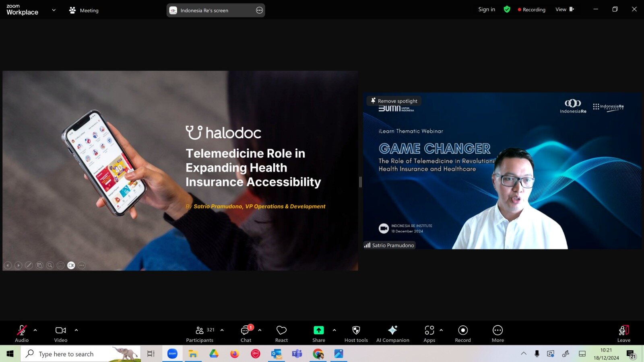Start sharing with the green Share button
Viewport: 644px width, 362px height.
(x=318, y=333)
